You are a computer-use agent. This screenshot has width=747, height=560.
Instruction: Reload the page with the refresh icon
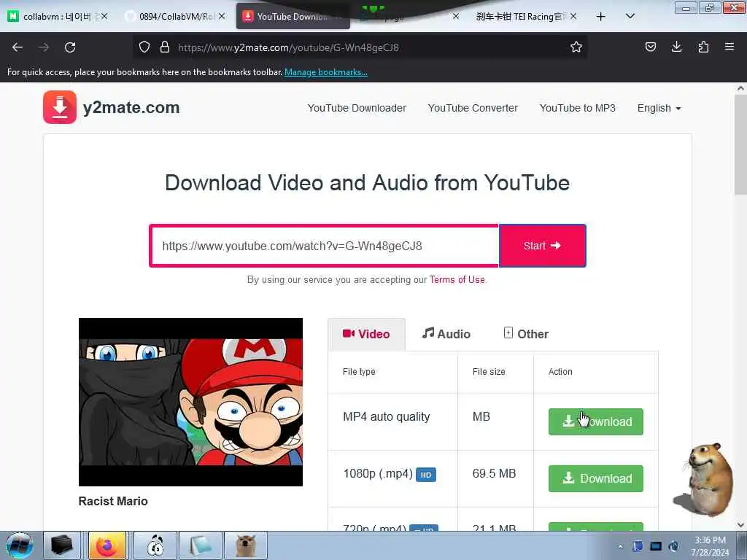click(x=70, y=47)
